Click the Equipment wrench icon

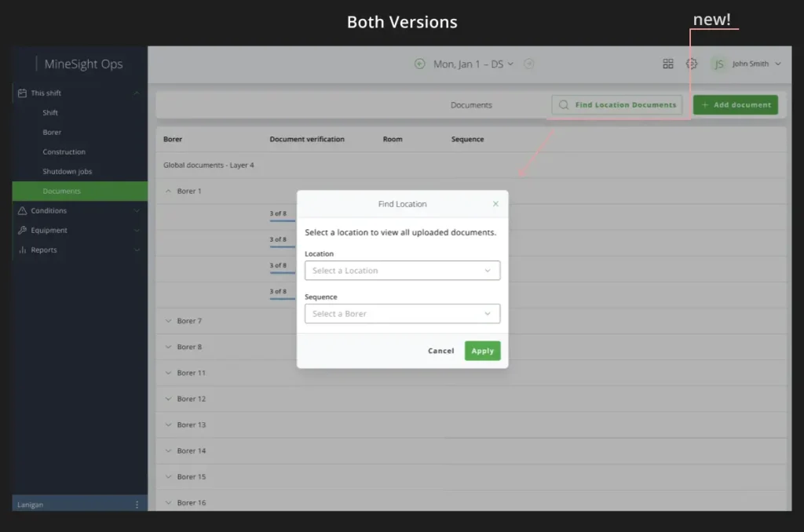point(23,231)
